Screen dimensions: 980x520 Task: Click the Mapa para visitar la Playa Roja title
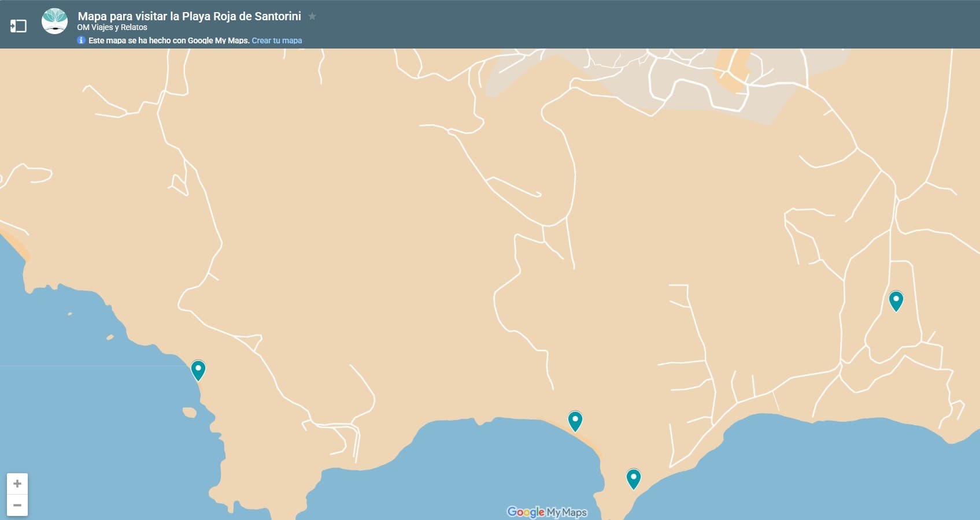point(190,16)
